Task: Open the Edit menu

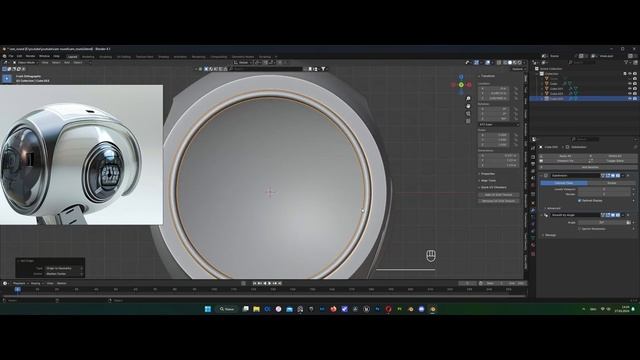Action: pyautogui.click(x=19, y=56)
